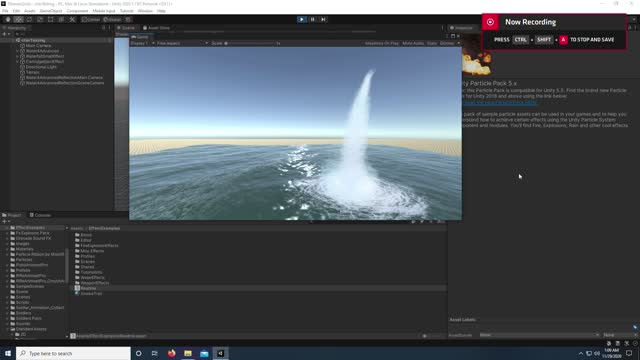
Task: Toggle Mute Audio in Game view
Action: tap(413, 43)
